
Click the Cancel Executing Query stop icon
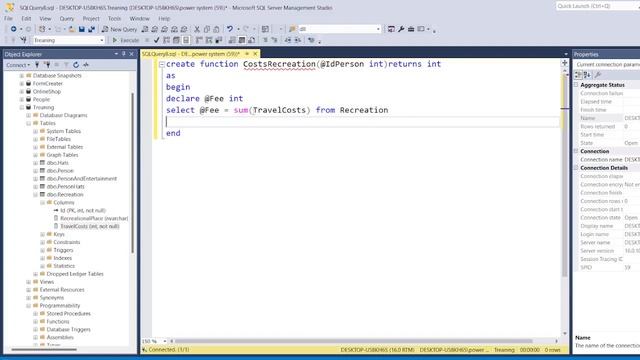pos(147,40)
